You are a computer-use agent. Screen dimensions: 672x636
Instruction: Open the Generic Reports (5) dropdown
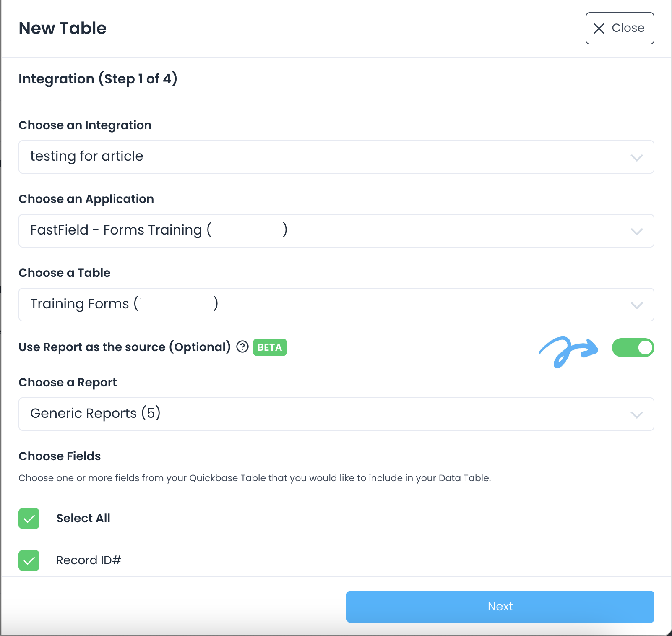pyautogui.click(x=336, y=414)
